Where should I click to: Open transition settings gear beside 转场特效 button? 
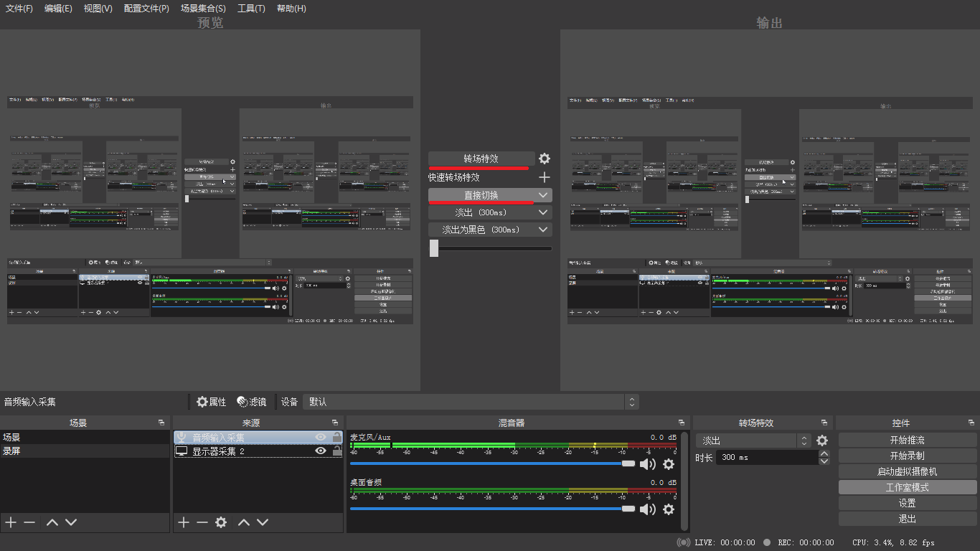click(x=545, y=159)
